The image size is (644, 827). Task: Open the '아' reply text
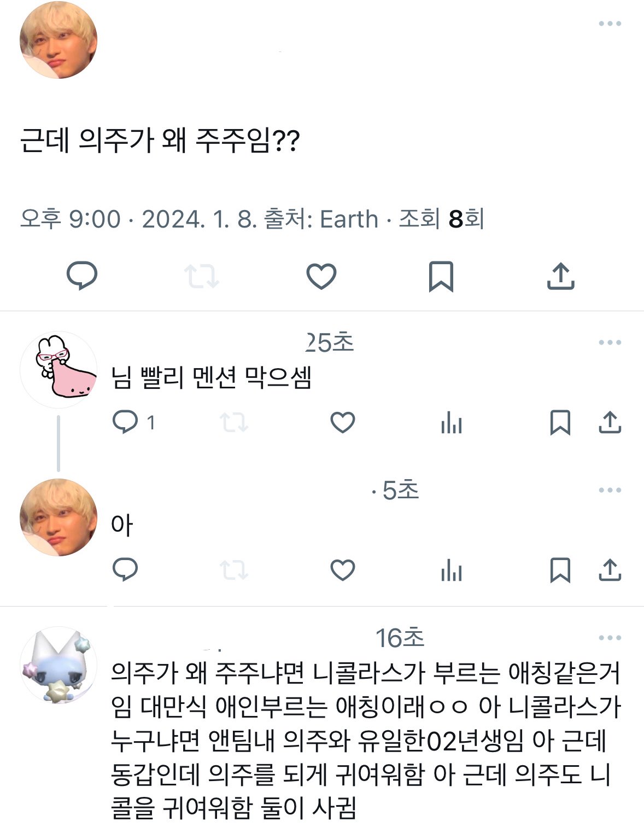click(x=122, y=525)
